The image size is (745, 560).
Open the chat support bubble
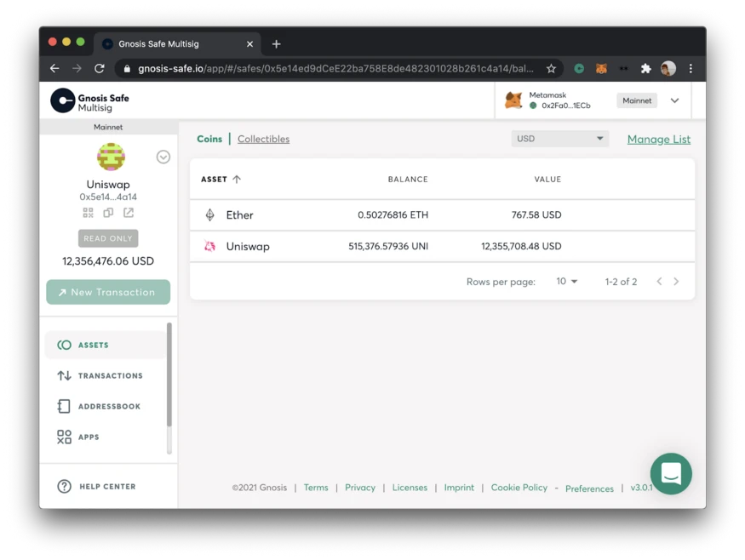coord(671,473)
